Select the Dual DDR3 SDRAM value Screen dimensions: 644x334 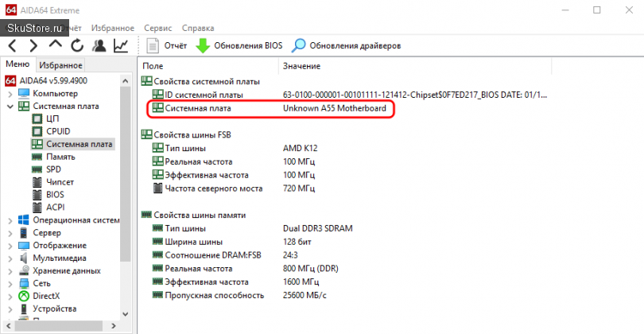[x=317, y=228]
